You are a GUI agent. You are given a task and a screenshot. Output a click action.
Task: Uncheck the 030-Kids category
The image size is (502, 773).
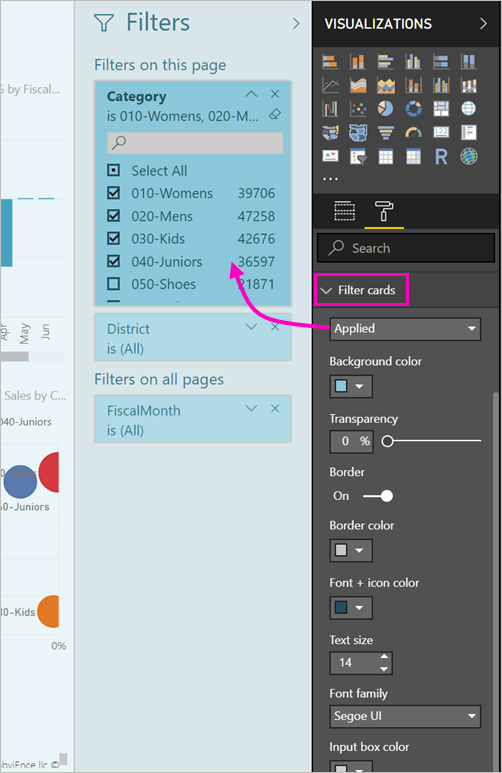point(113,239)
